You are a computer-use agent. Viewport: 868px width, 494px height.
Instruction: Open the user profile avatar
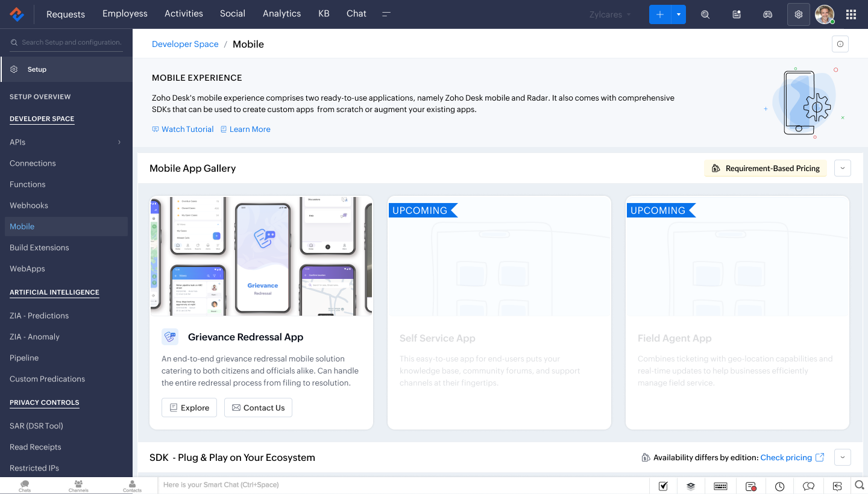pyautogui.click(x=825, y=14)
